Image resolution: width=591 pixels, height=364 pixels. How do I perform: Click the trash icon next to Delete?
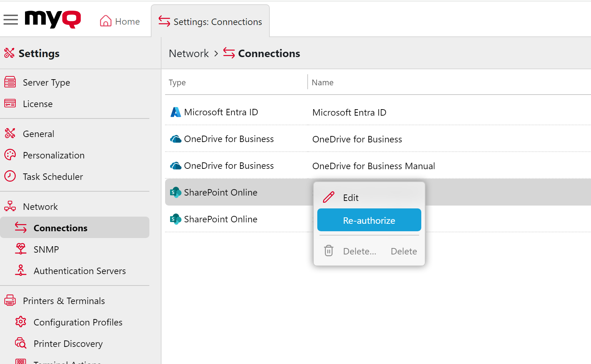click(x=328, y=251)
